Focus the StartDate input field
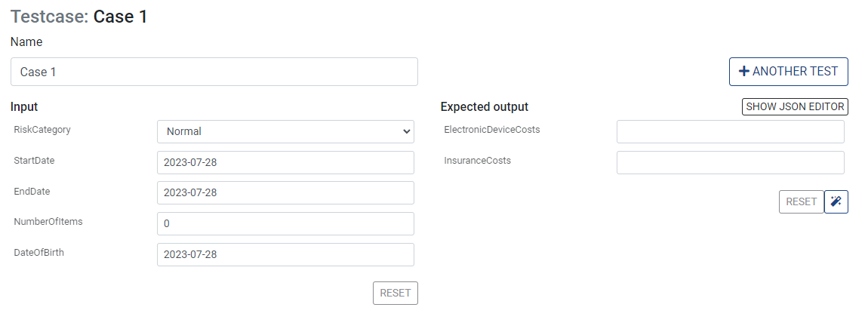The image size is (868, 335). (x=285, y=162)
